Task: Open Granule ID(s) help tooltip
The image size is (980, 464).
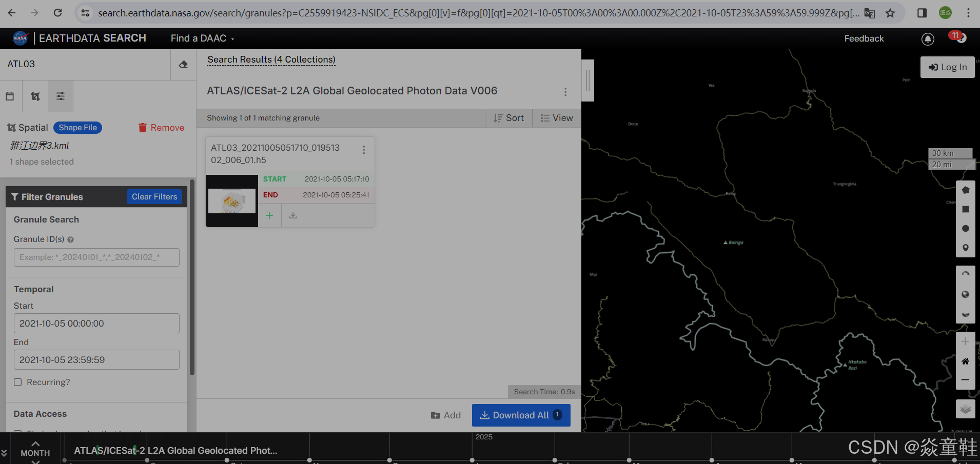Action: click(x=71, y=239)
